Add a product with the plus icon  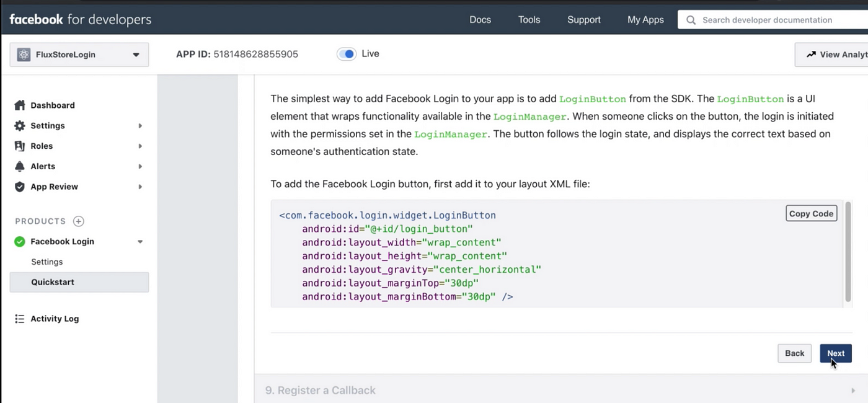tap(79, 221)
